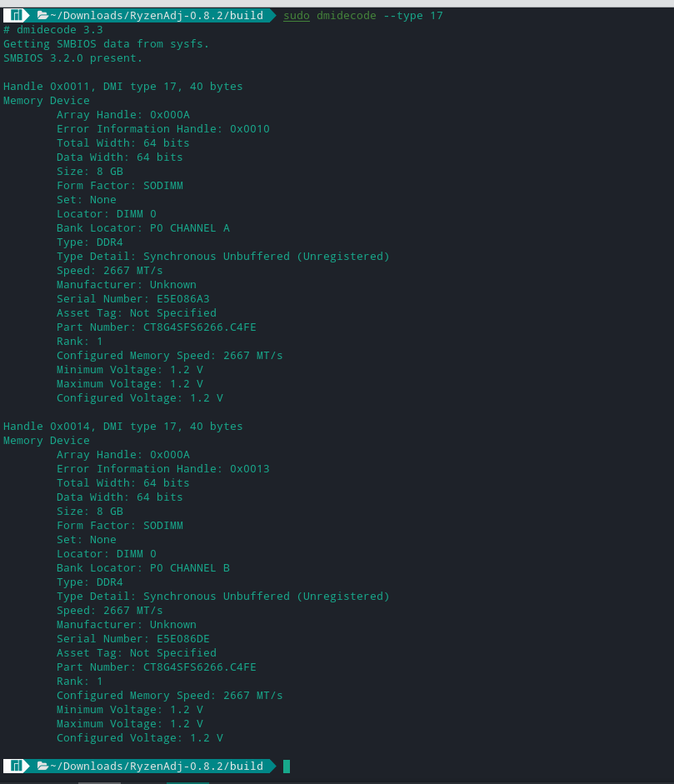The image size is (674, 784).
Task: Click the '# dmidecode 3.3' version line
Action: click(x=53, y=30)
